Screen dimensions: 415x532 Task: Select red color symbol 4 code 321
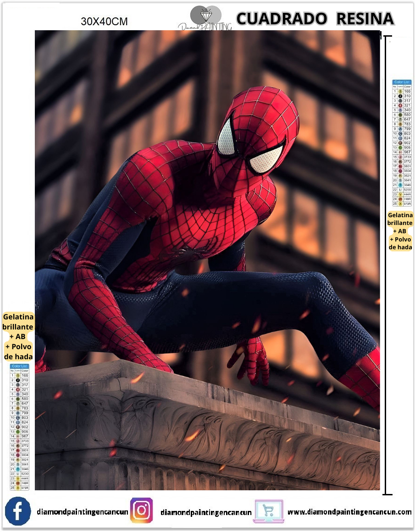pos(400,105)
